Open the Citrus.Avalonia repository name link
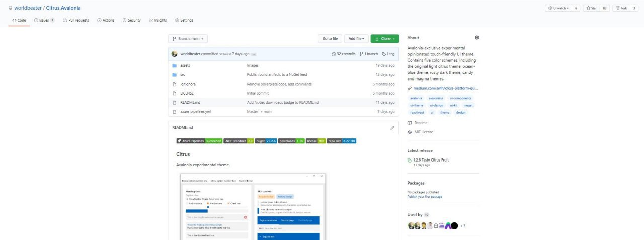 (63, 8)
